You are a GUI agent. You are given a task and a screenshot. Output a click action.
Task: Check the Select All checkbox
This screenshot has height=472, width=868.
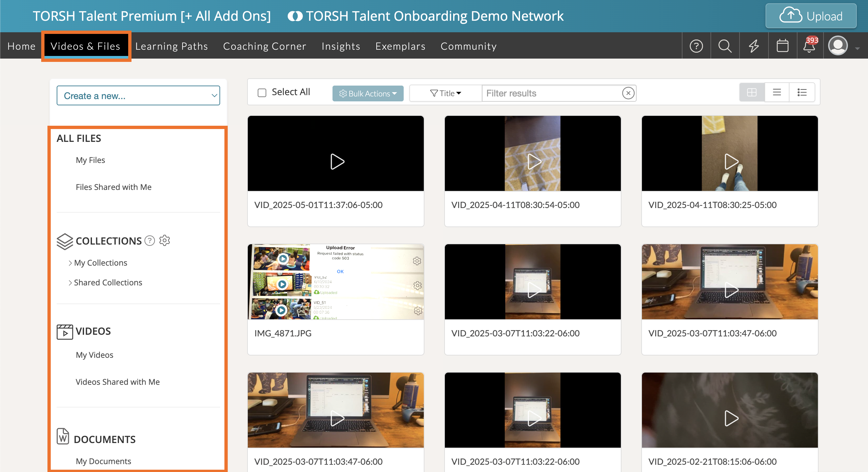[x=262, y=92]
